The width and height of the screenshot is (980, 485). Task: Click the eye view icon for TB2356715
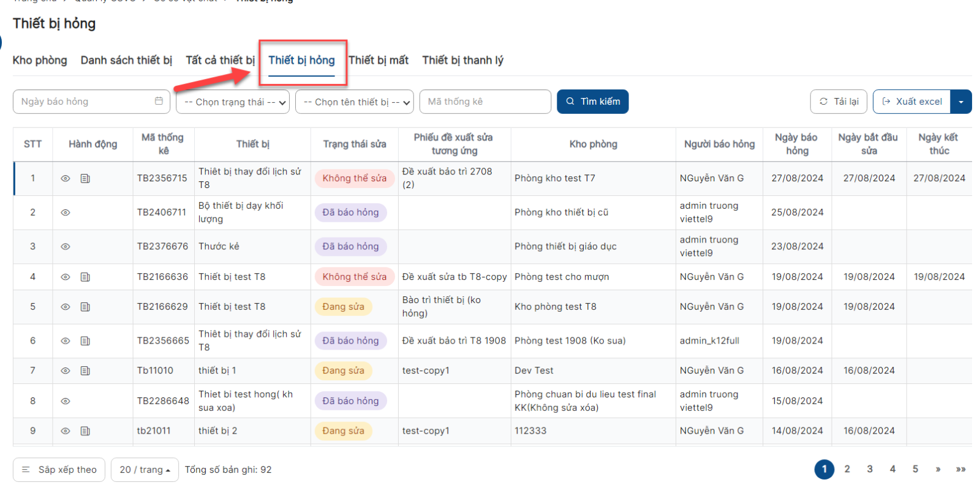coord(66,179)
